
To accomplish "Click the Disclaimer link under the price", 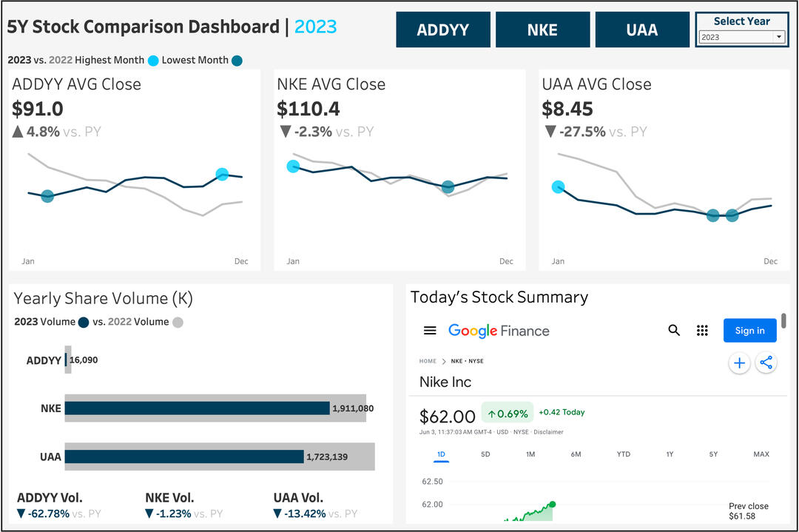I will (548, 432).
